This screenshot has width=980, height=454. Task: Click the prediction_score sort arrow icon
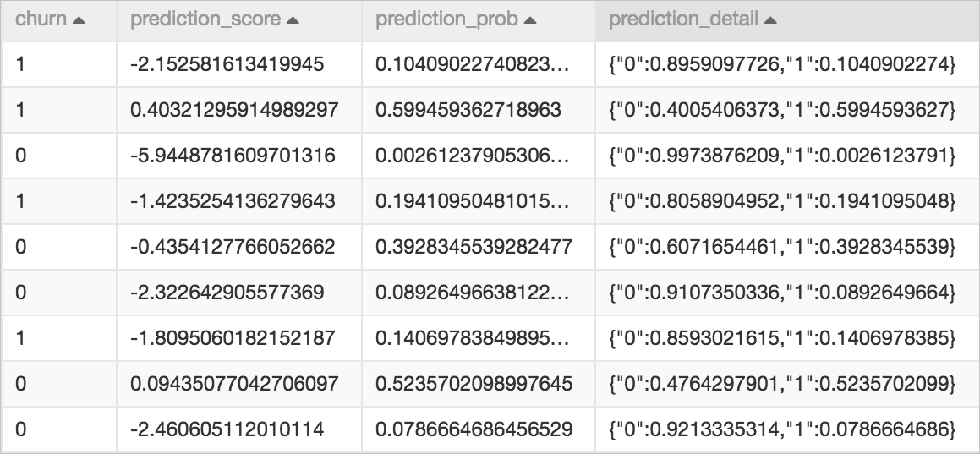click(x=293, y=20)
